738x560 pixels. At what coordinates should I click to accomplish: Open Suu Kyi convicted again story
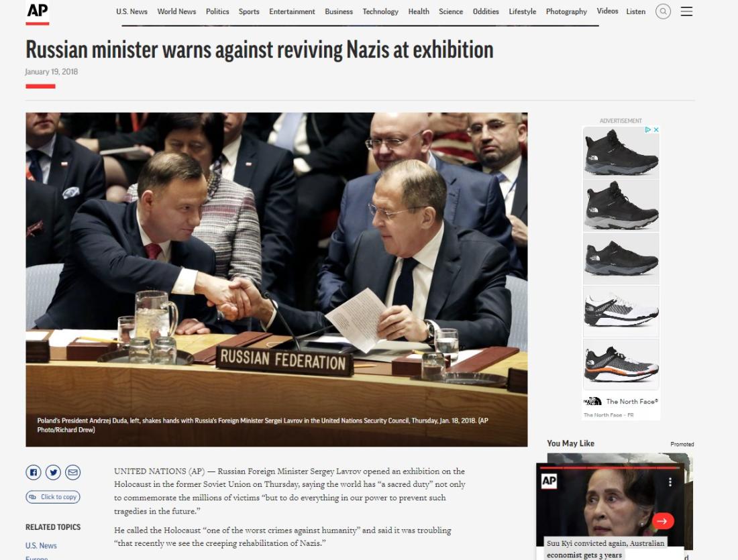point(605,549)
